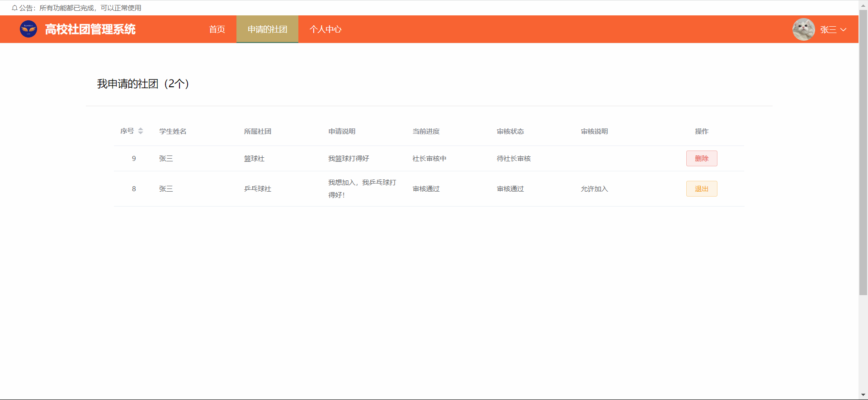Click the 允许加入 review note cell
The height and width of the screenshot is (400, 868).
(x=594, y=189)
